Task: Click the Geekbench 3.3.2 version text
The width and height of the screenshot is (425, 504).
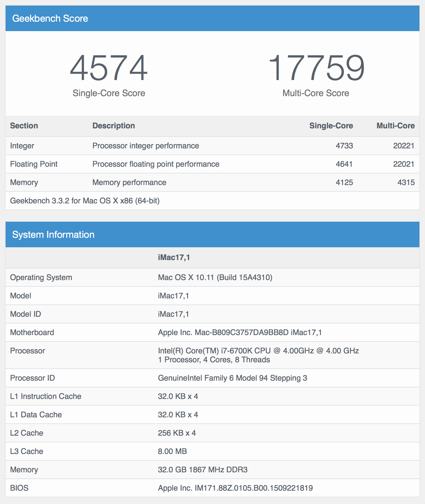Action: 85,201
